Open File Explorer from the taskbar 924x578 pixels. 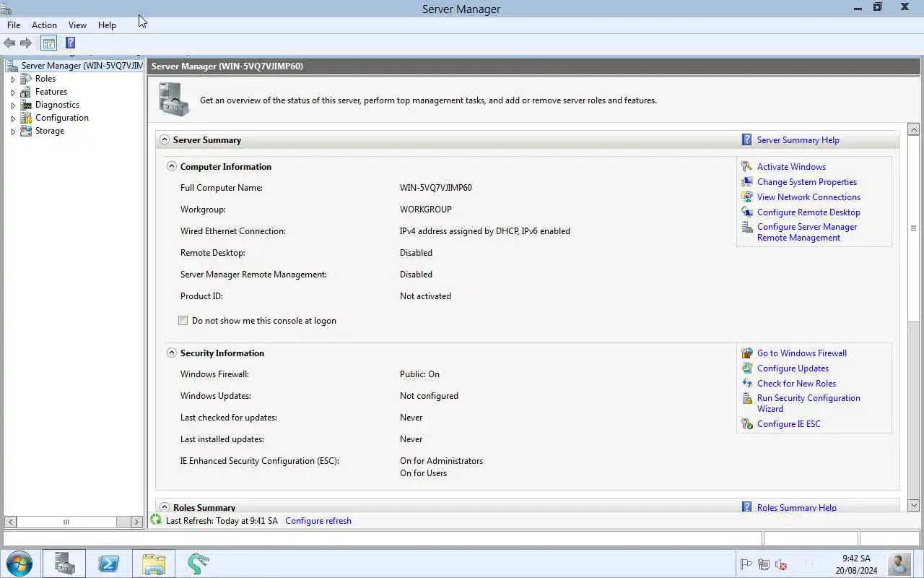pos(154,564)
